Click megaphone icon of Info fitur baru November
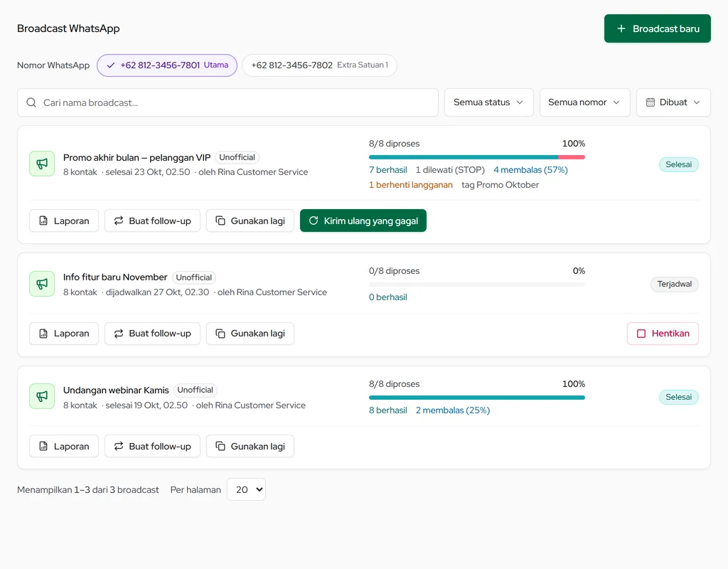This screenshot has height=569, width=728. click(x=42, y=284)
